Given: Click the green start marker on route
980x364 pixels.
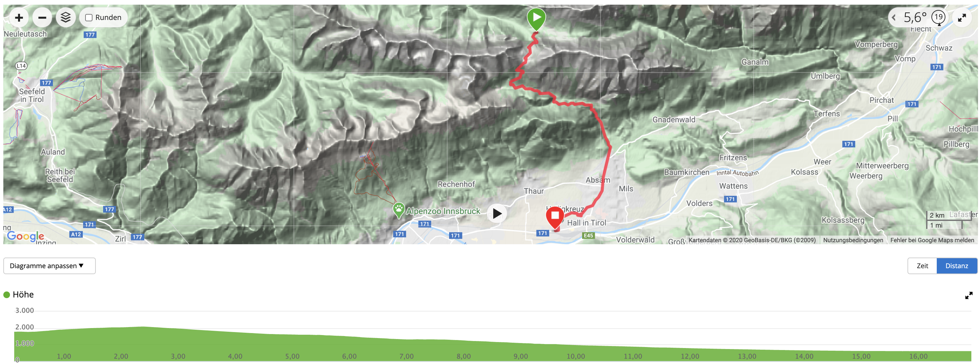Looking at the screenshot, I should click(536, 19).
